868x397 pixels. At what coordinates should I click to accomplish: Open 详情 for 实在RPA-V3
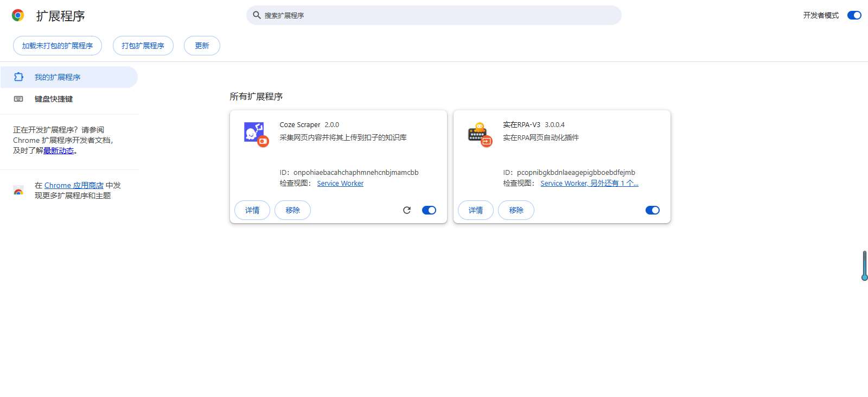tap(476, 210)
